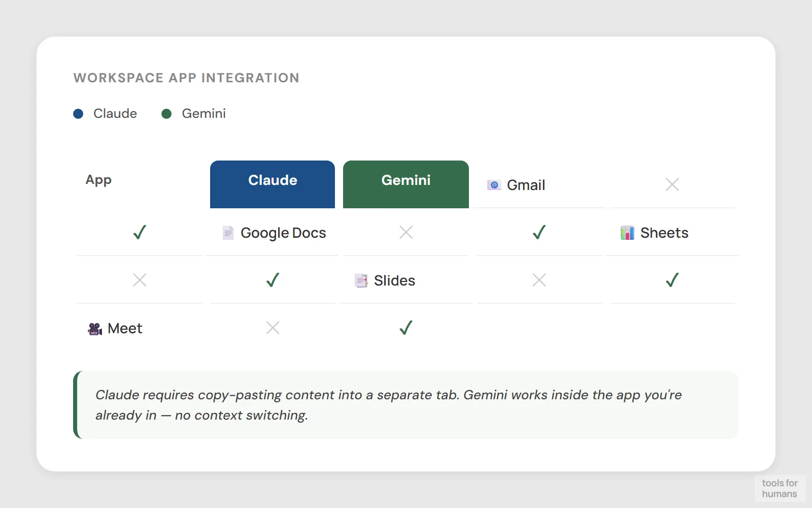Select the blue Claude header button
The height and width of the screenshot is (508, 812).
(272, 184)
